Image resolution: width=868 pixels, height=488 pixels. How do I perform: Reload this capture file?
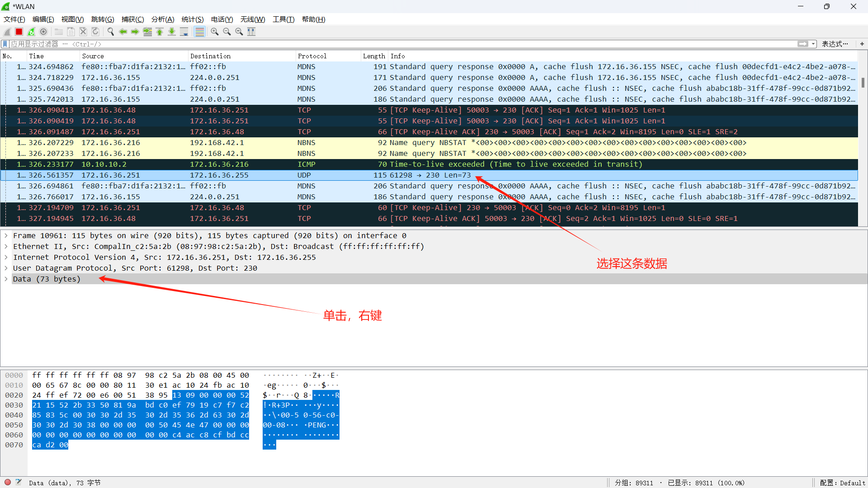coord(95,32)
